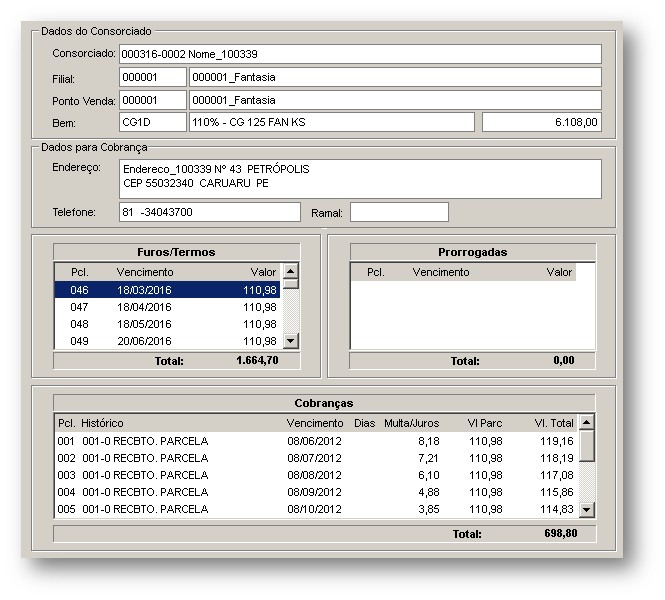Click the Consorciado name field
This screenshot has width=665, height=600.
[x=360, y=54]
